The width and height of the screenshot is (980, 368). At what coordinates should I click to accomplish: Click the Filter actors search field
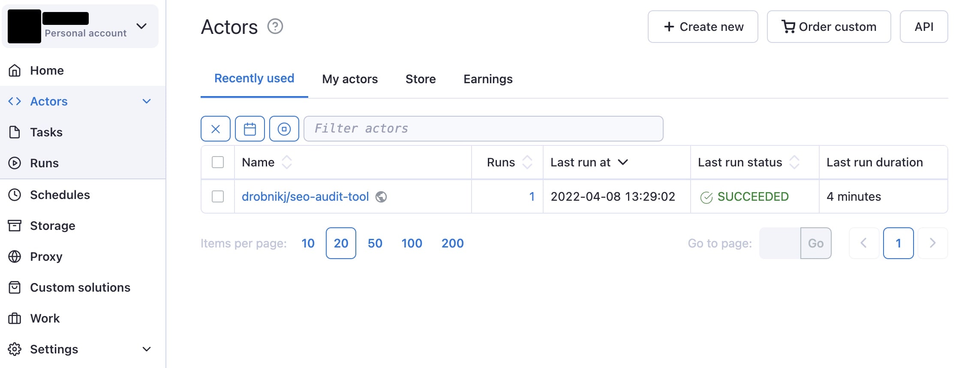[x=483, y=129]
